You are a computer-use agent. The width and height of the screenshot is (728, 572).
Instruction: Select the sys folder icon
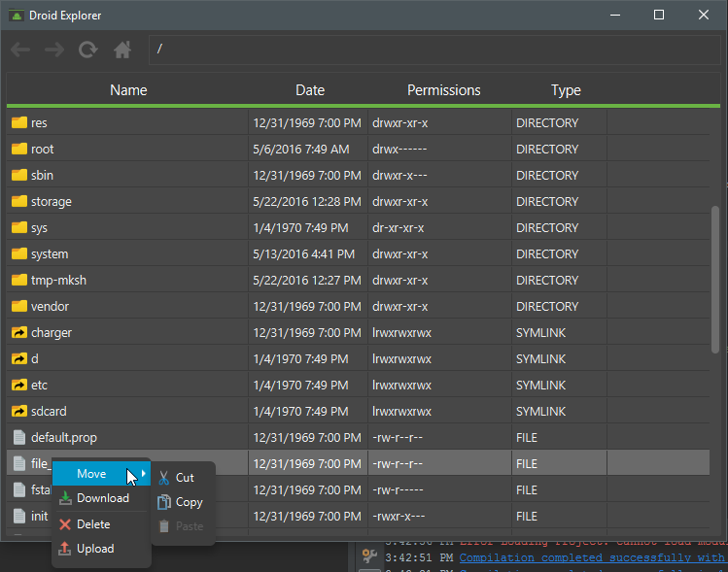click(19, 227)
